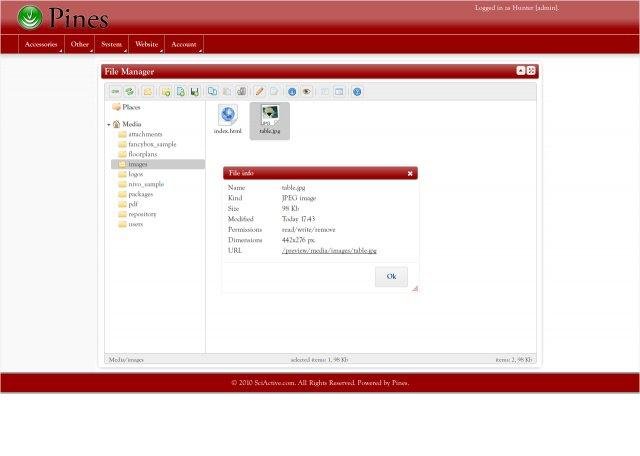640x456 pixels.
Task: Click the Quick Look eye toolbar icon
Action: (307, 91)
